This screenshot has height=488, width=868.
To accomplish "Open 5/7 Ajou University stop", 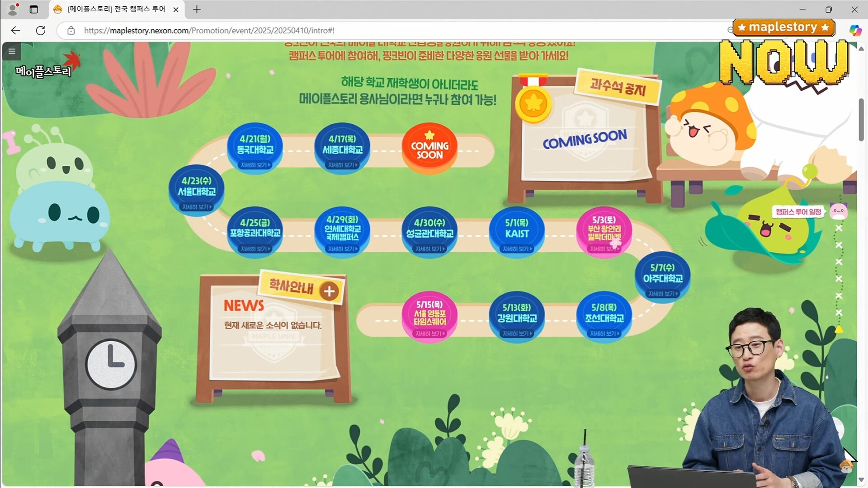I will (x=663, y=277).
